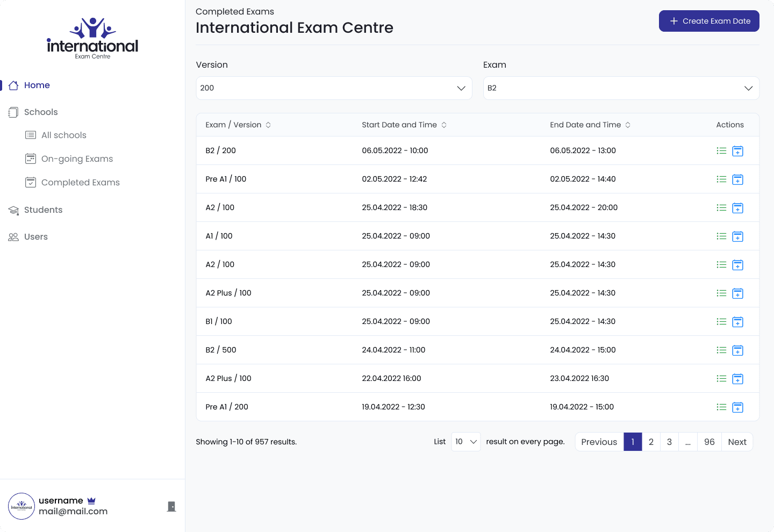Click mail@mail.com text
The height and width of the screenshot is (532, 774).
click(73, 512)
